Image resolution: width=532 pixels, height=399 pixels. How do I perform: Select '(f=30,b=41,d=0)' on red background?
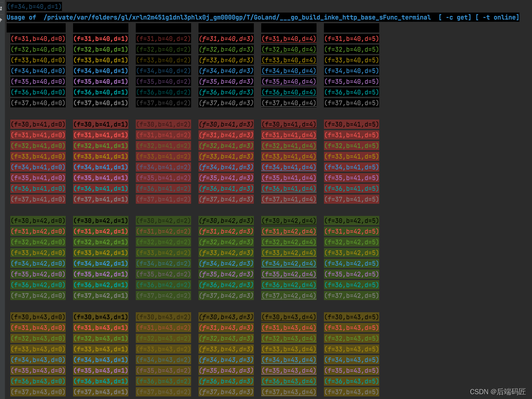(38, 124)
